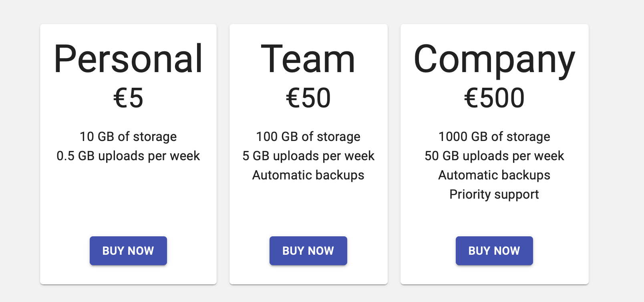Select the Company plan heading
This screenshot has width=644, height=302.
[x=494, y=60]
